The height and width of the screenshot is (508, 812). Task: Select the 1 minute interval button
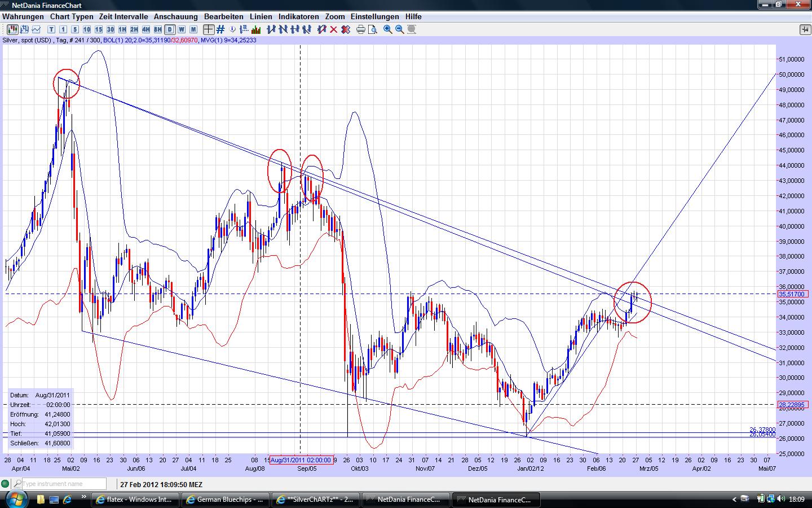point(63,29)
